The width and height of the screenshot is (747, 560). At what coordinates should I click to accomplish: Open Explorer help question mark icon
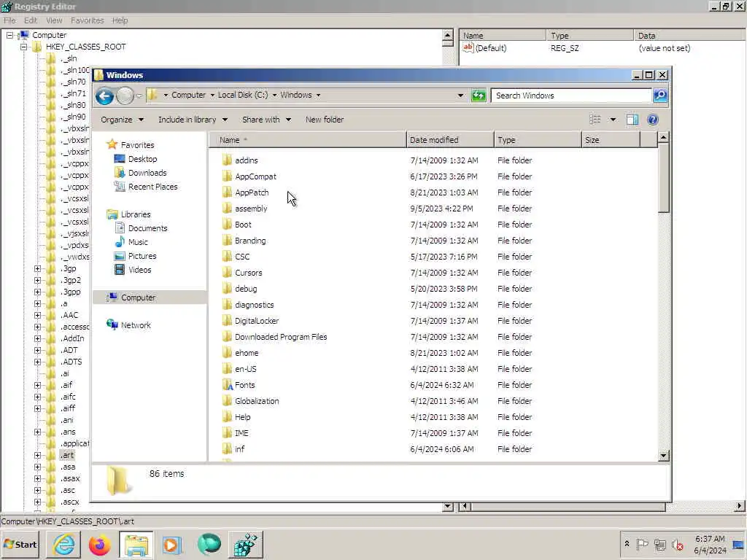[653, 120]
